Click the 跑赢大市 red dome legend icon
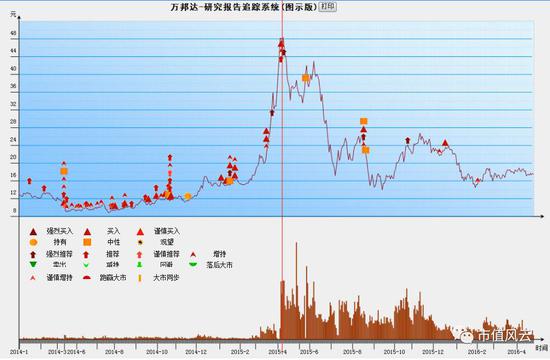The height and width of the screenshot is (360, 550). coord(87,278)
